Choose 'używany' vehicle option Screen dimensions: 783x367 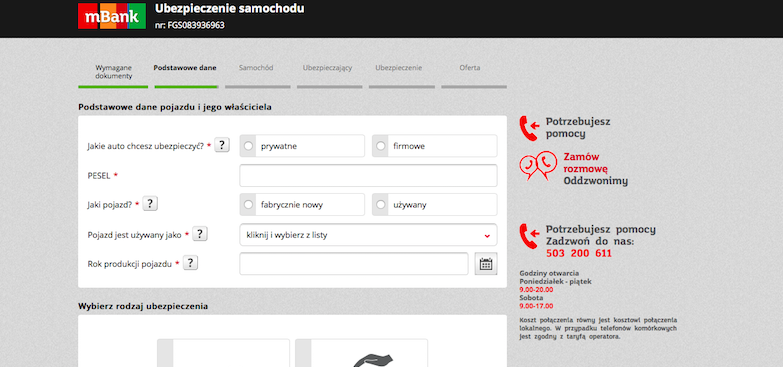[434, 205]
